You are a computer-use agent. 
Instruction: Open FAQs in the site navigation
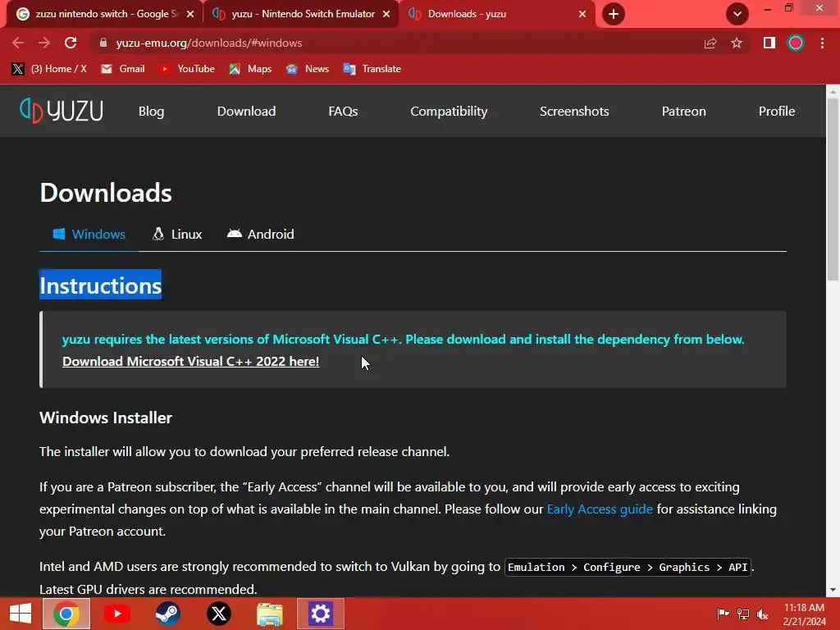click(343, 111)
